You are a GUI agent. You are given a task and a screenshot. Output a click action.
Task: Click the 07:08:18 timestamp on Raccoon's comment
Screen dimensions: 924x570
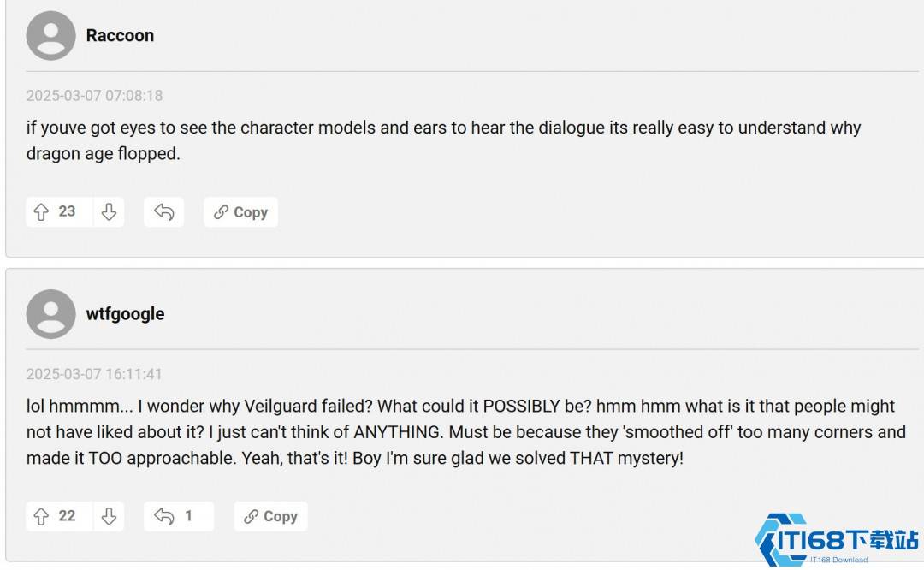coord(94,96)
